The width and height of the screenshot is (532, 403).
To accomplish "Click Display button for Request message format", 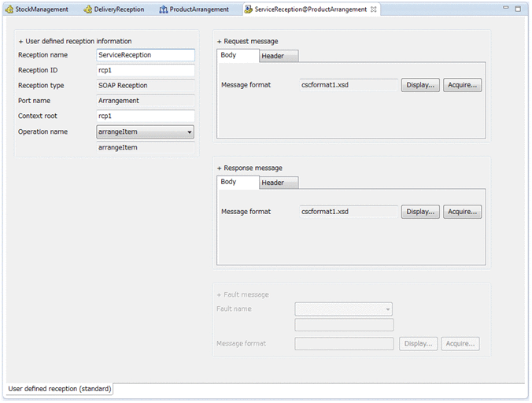I will coord(420,85).
